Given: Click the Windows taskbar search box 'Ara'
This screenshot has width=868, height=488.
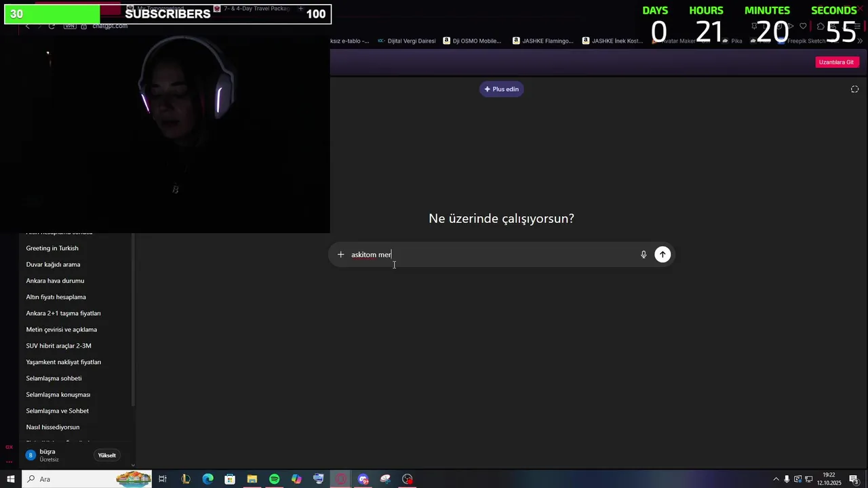Looking at the screenshot, I should point(88,479).
